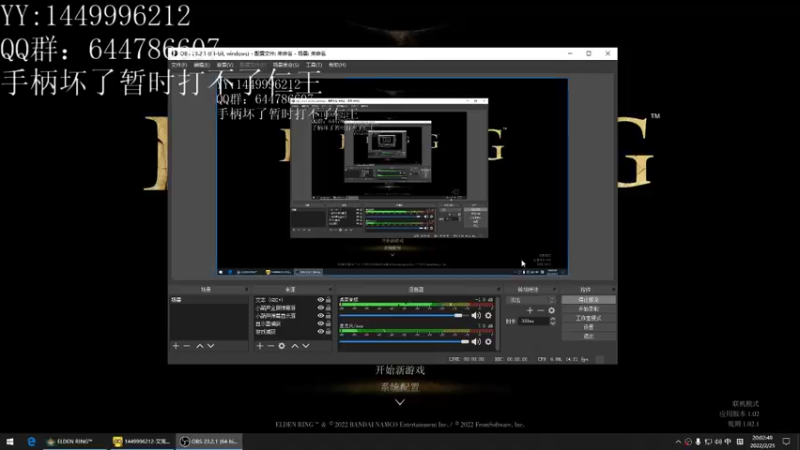Lock the second source row
The height and width of the screenshot is (450, 800).
click(x=328, y=308)
